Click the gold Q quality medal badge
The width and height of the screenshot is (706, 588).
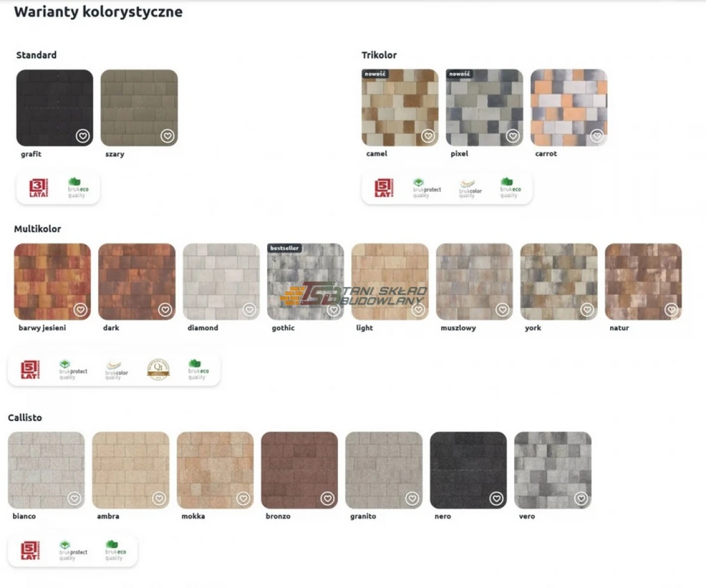(158, 369)
